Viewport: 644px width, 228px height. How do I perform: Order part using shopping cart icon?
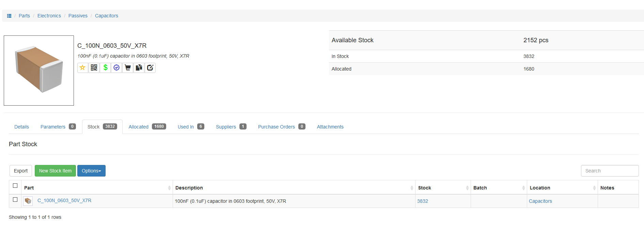click(x=128, y=68)
